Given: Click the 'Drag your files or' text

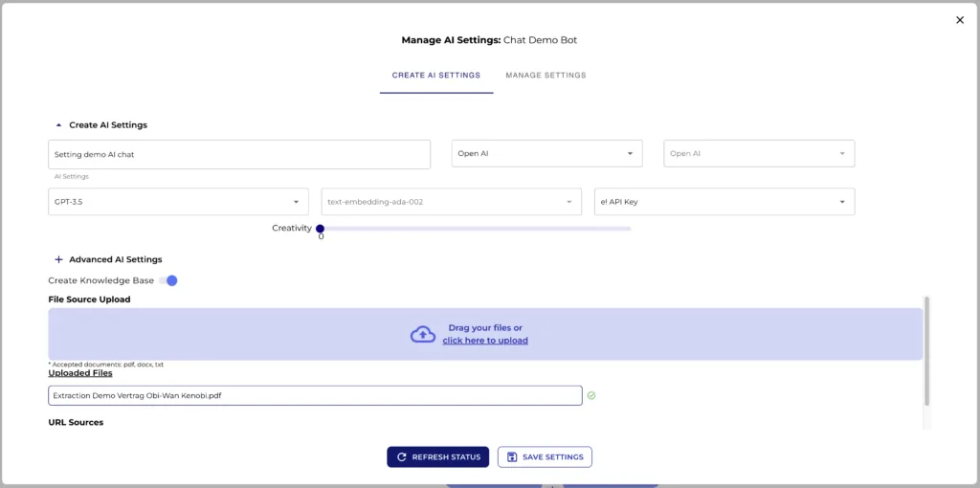Looking at the screenshot, I should point(485,328).
